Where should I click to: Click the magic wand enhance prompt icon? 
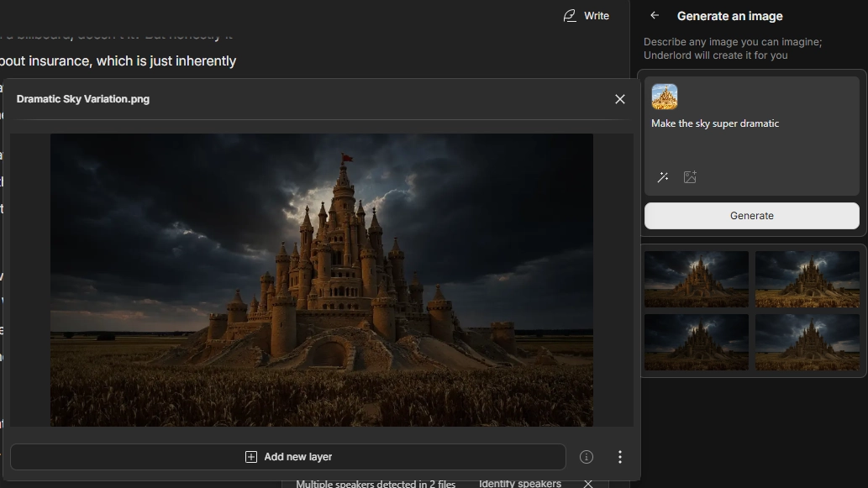point(663,177)
